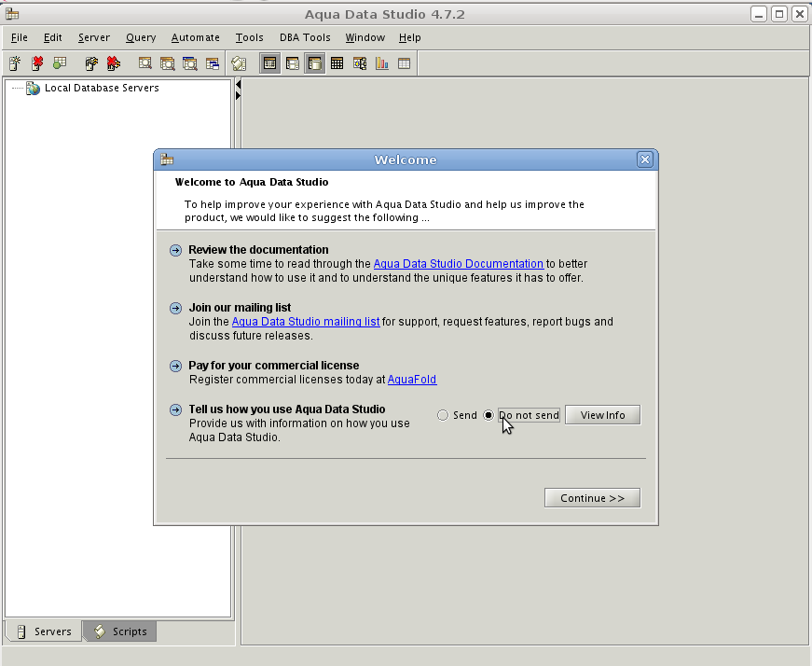Click the Register Server icon with sparkle
The height and width of the screenshot is (666, 812).
click(x=15, y=63)
